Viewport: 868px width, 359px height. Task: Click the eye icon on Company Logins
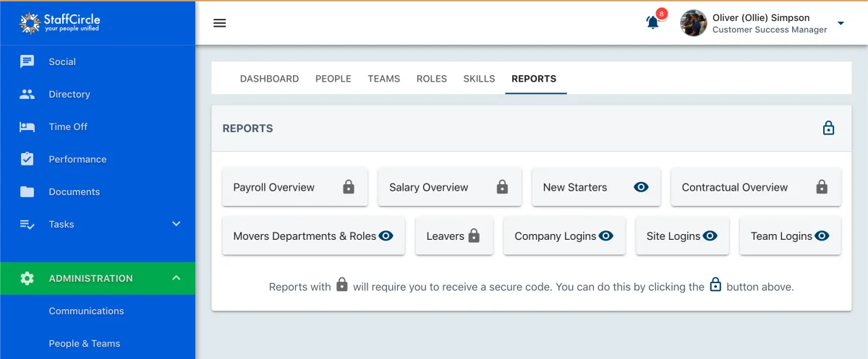pyautogui.click(x=605, y=235)
